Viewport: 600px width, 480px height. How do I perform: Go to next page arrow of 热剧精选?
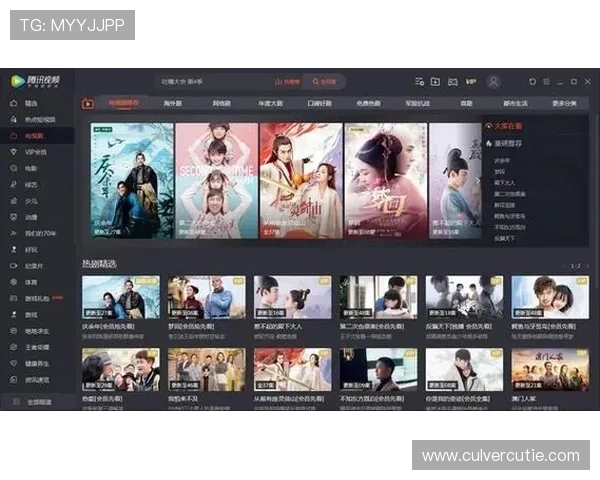pyautogui.click(x=587, y=266)
